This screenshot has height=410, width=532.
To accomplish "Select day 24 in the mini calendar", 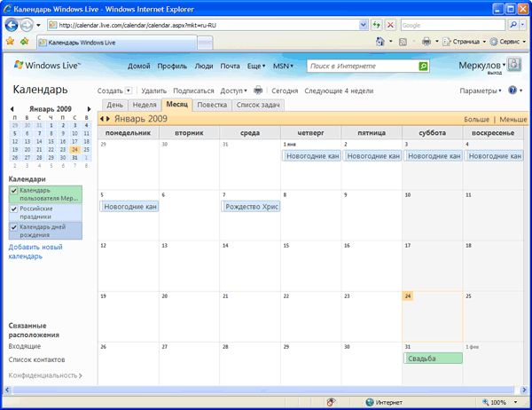I will pyautogui.click(x=74, y=149).
